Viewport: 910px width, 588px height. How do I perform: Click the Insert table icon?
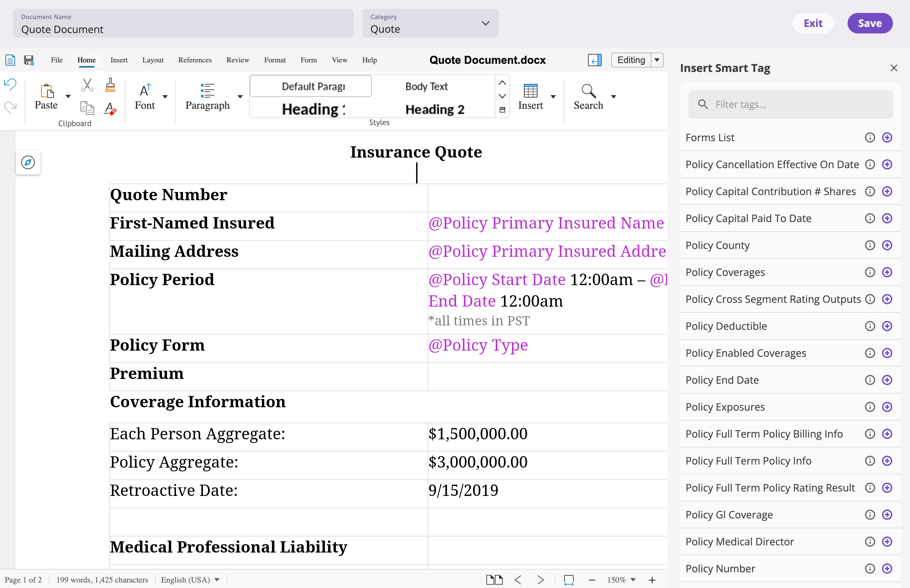[530, 91]
